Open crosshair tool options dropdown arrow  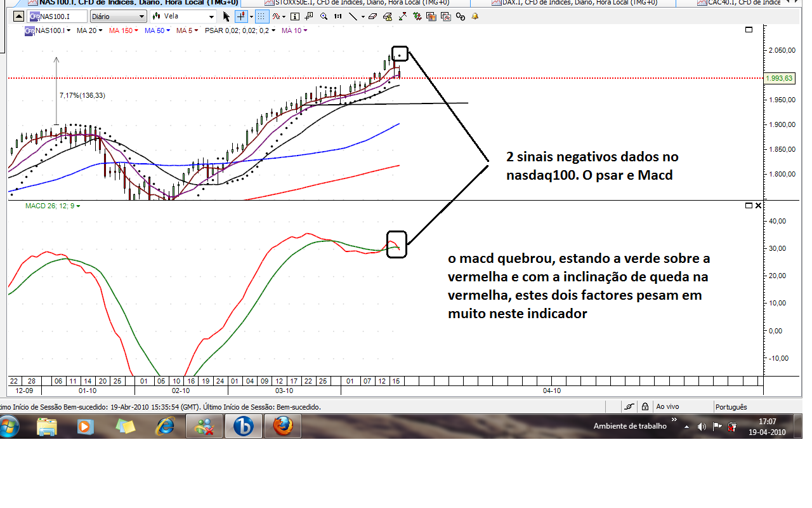pos(251,17)
